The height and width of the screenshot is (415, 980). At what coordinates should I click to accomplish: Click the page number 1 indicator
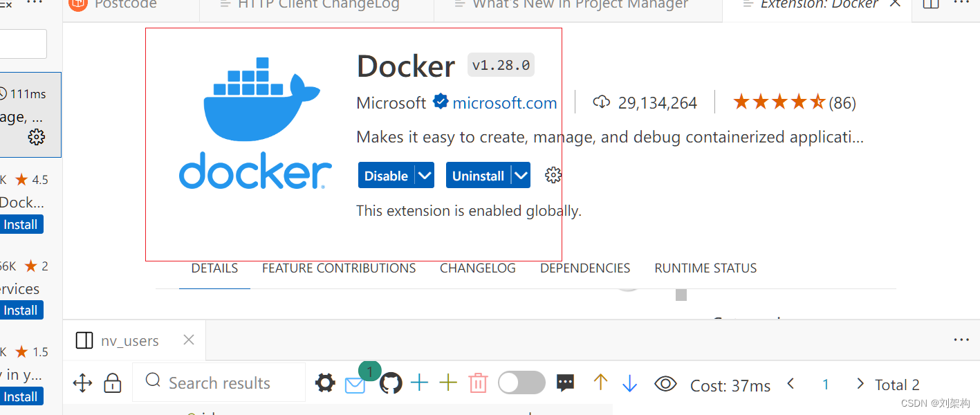point(825,385)
